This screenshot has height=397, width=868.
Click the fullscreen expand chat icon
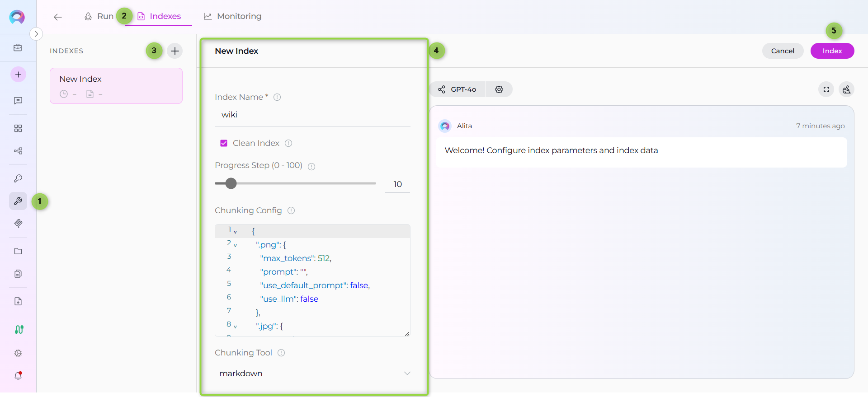(826, 89)
